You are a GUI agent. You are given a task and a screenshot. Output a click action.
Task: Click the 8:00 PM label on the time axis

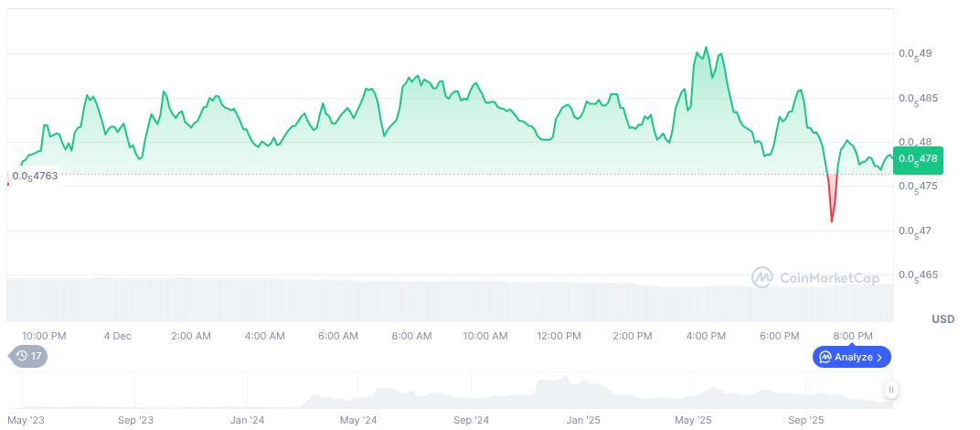pos(852,336)
